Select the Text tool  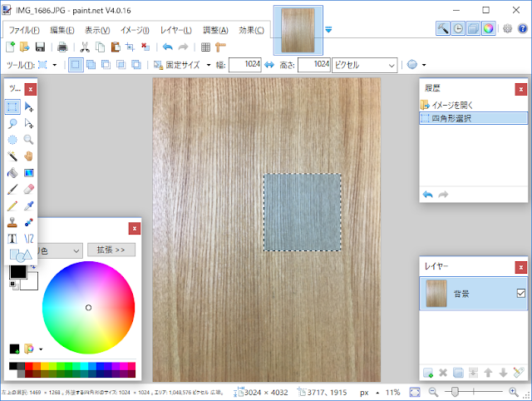(x=12, y=239)
